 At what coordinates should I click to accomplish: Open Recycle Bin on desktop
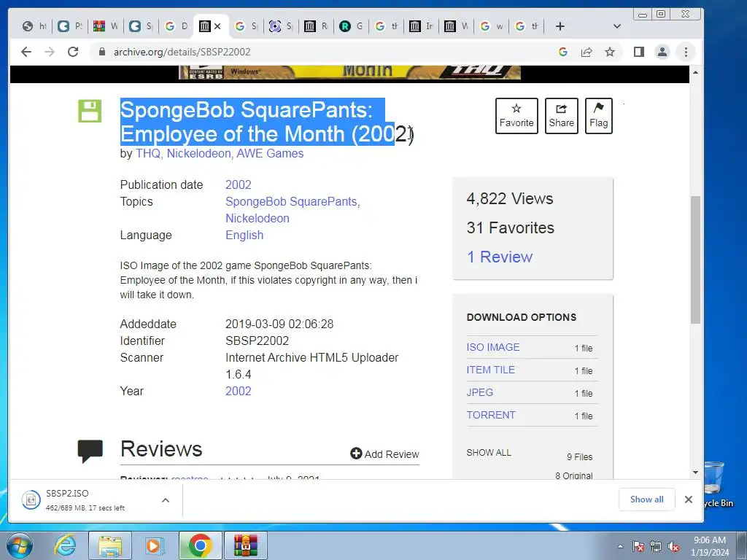click(x=718, y=484)
